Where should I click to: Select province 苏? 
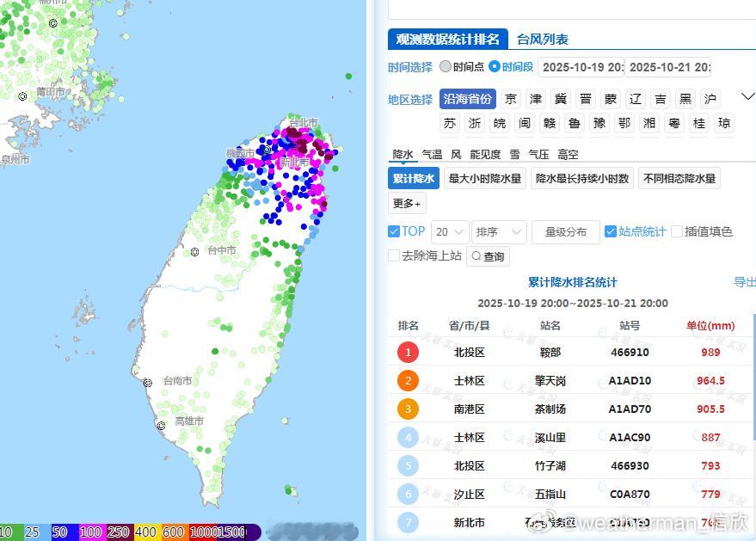pos(449,124)
